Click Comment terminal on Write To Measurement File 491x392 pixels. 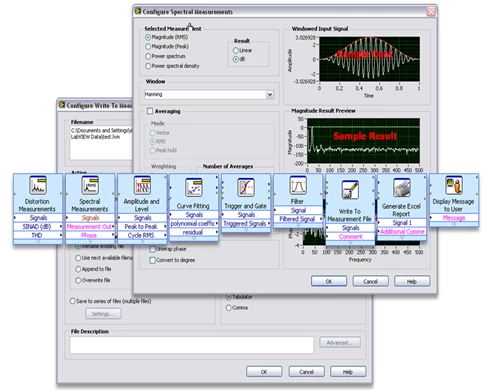[350, 237]
